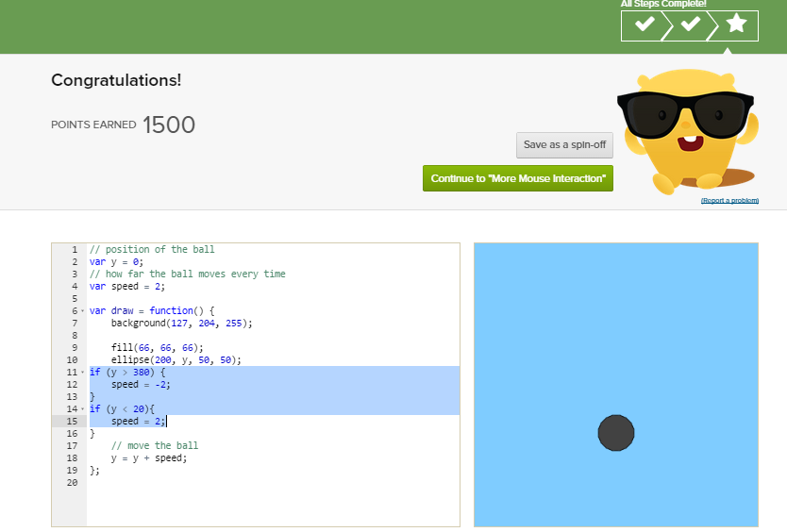Collapse the if block fold arrow on line 11
This screenshot has height=532, width=787.
(x=83, y=372)
